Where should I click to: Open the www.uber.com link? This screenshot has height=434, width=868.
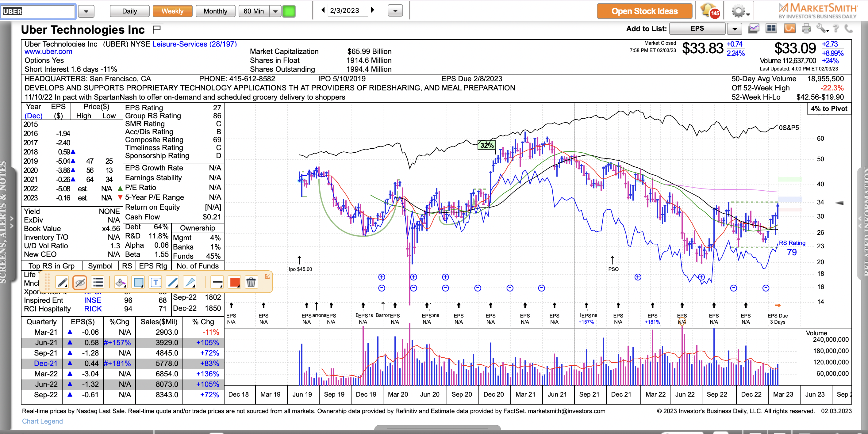pyautogui.click(x=48, y=51)
